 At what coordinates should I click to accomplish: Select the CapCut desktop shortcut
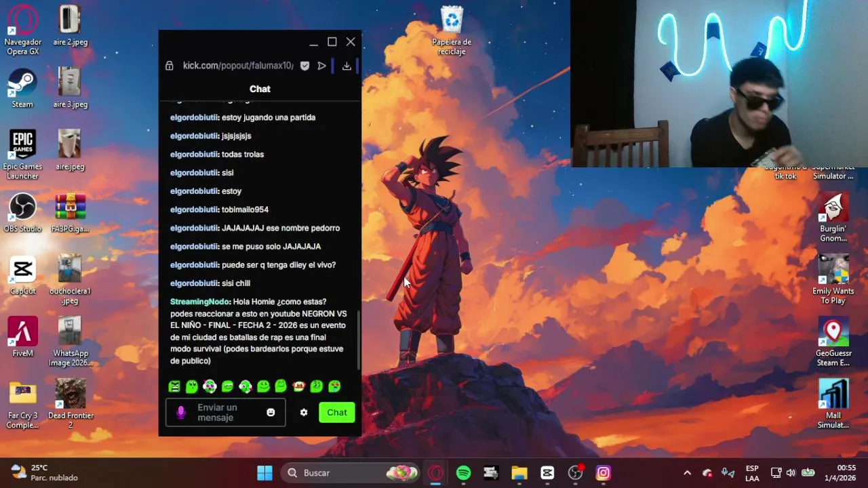[x=22, y=275]
